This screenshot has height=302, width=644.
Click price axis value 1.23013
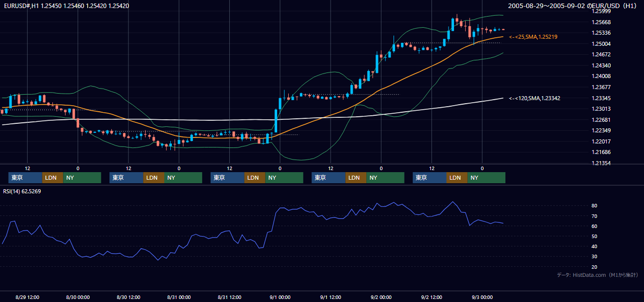tap(601, 109)
